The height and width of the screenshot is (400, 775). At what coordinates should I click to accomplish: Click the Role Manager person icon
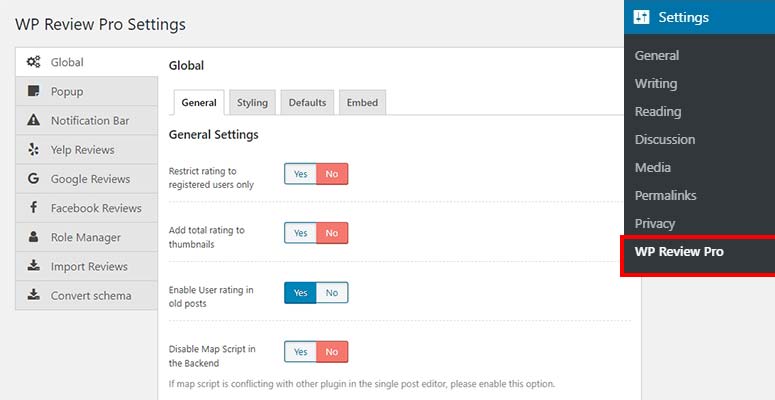(x=33, y=237)
